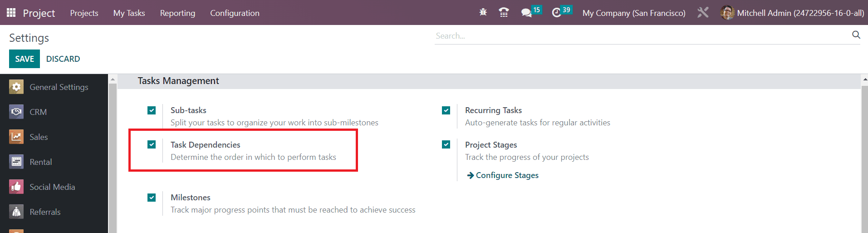This screenshot has height=233, width=868.
Task: Click the SAVE button
Action: point(25,59)
